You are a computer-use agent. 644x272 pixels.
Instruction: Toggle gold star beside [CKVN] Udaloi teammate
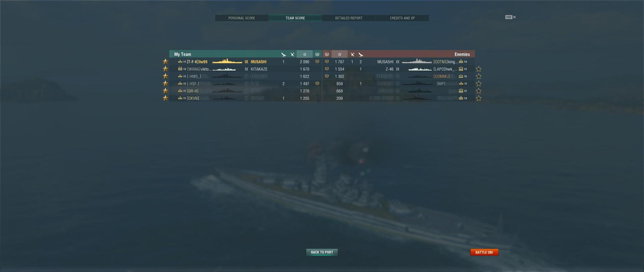point(165,98)
